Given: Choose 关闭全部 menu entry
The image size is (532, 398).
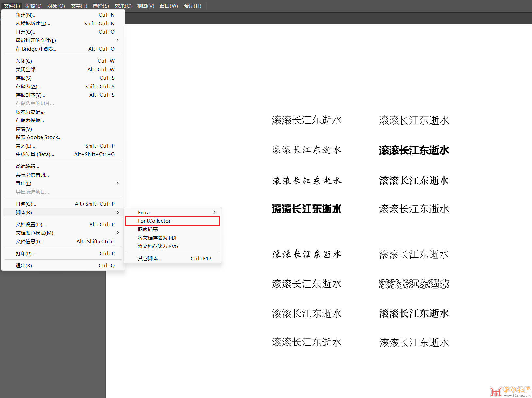Looking at the screenshot, I should point(63,70).
